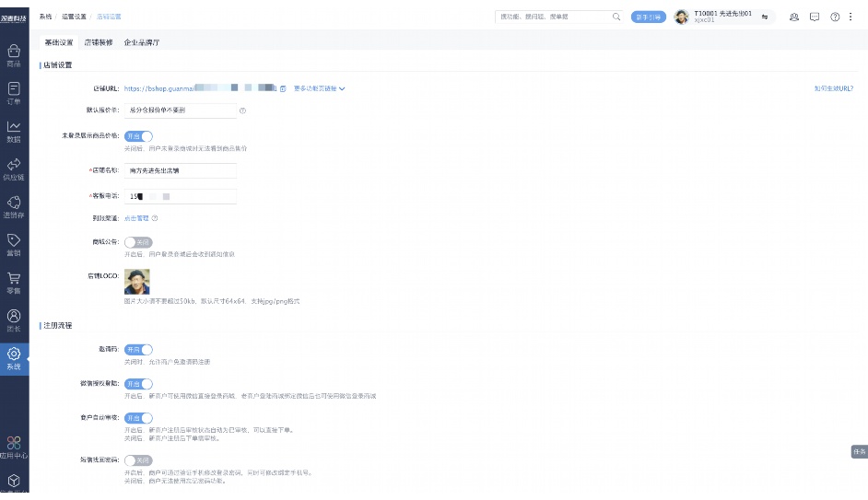Enable the 商城公告 switch
This screenshot has height=500, width=868.
click(x=138, y=242)
